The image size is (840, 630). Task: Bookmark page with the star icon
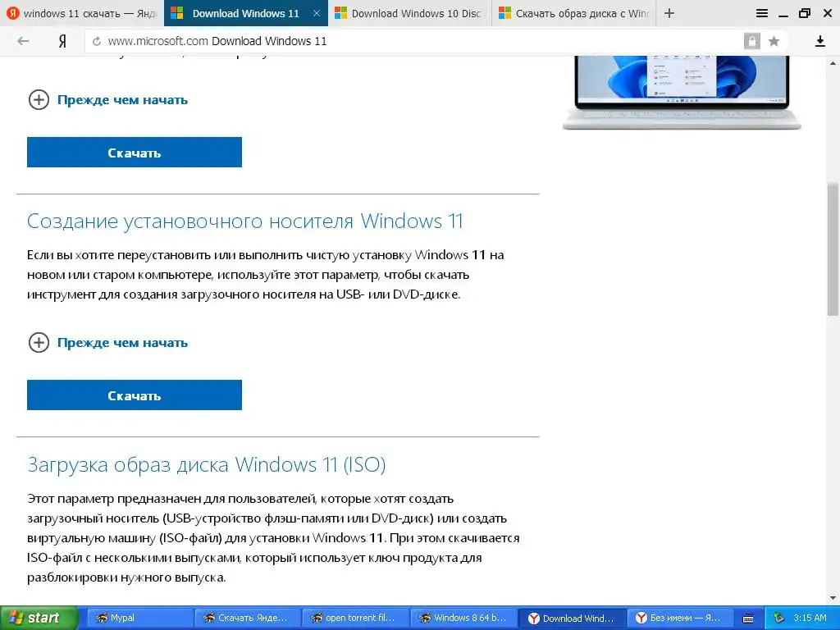pos(774,41)
